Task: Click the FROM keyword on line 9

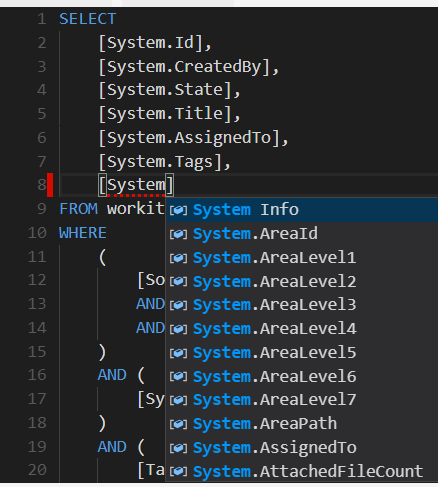Action: 78,209
